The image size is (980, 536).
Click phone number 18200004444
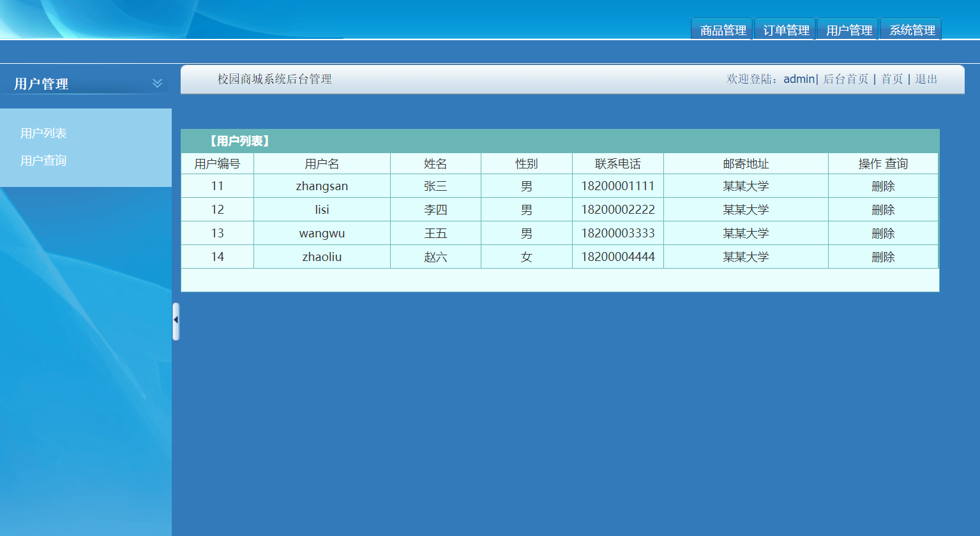pyautogui.click(x=618, y=257)
